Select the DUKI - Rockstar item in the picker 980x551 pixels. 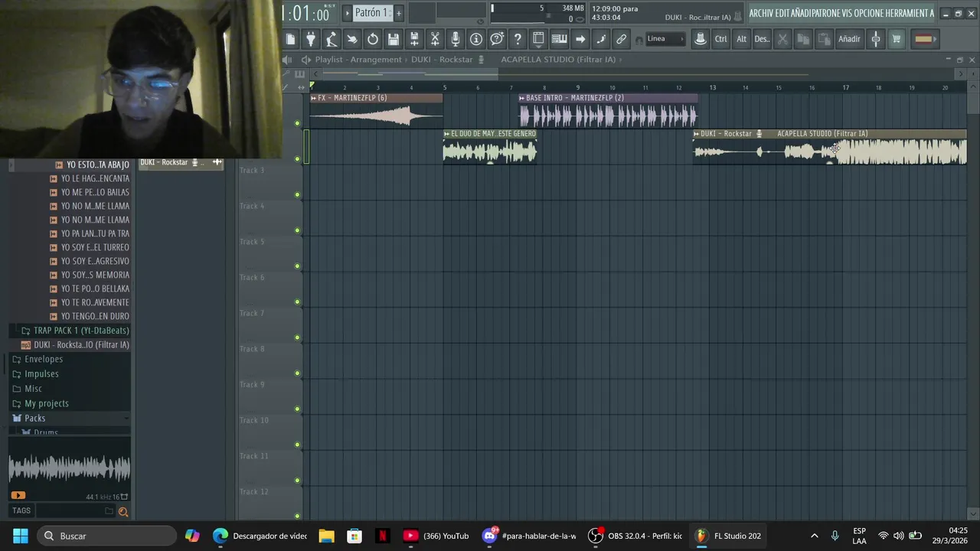click(x=181, y=162)
